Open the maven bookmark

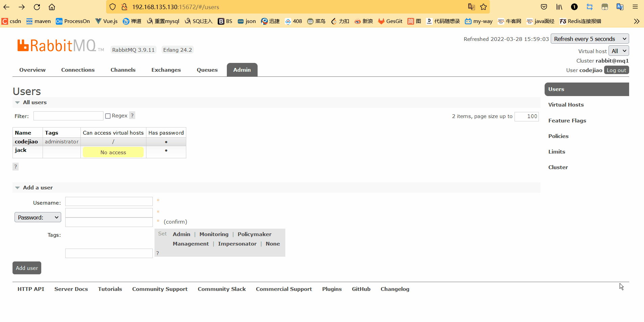pyautogui.click(x=39, y=21)
